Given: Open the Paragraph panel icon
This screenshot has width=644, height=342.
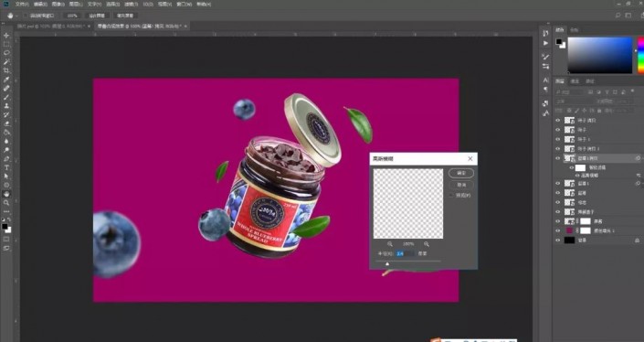Looking at the screenshot, I should (545, 89).
